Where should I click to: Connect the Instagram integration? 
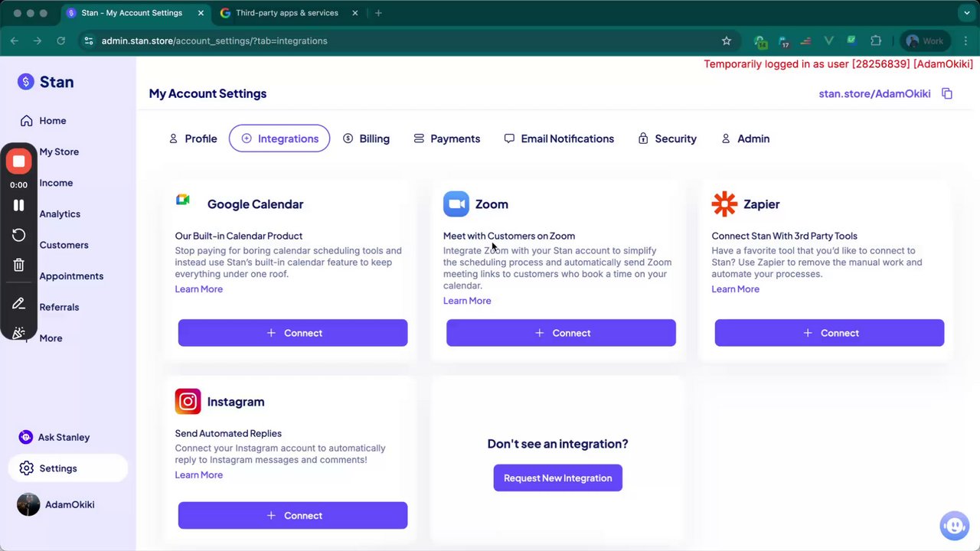coord(292,515)
